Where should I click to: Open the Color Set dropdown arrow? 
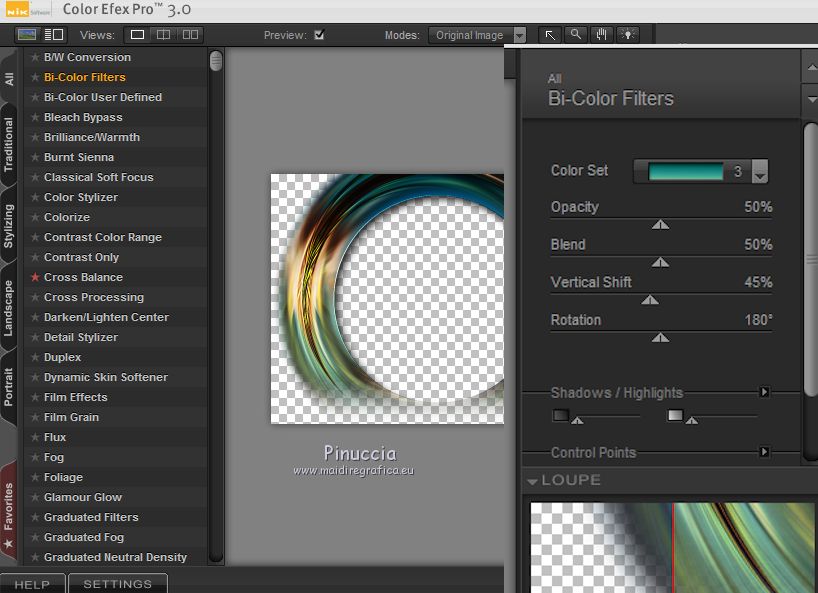pos(760,171)
